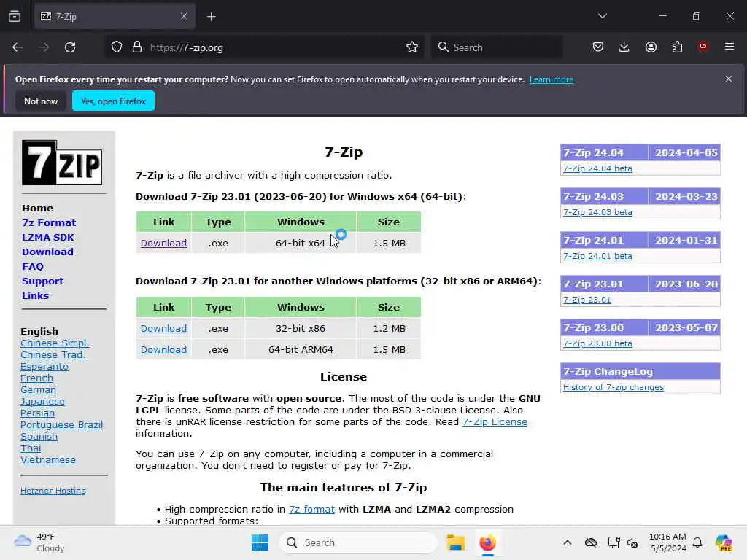The image size is (747, 560).
Task: Download the 64-bit ARM64 .exe
Action: click(x=163, y=349)
